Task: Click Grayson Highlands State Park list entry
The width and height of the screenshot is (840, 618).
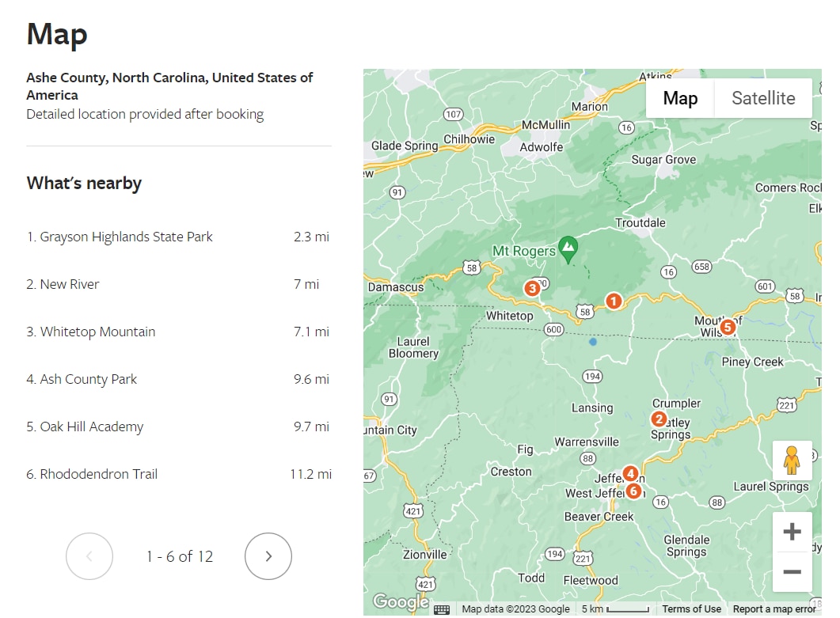Action: click(127, 237)
